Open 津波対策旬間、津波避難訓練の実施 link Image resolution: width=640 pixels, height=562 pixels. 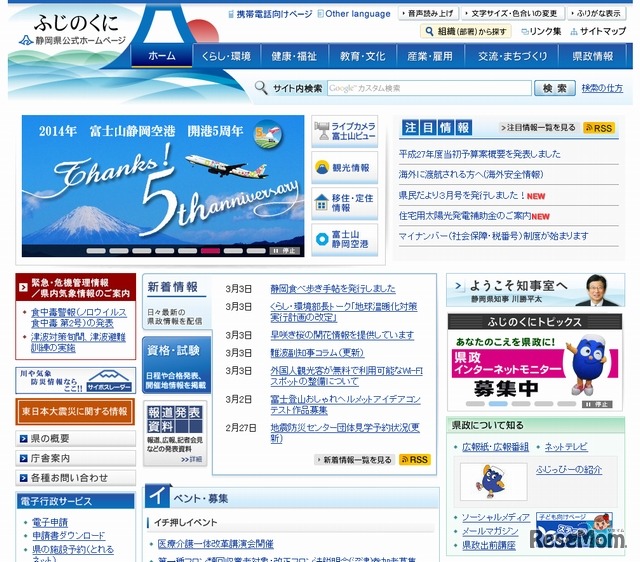pos(78,342)
